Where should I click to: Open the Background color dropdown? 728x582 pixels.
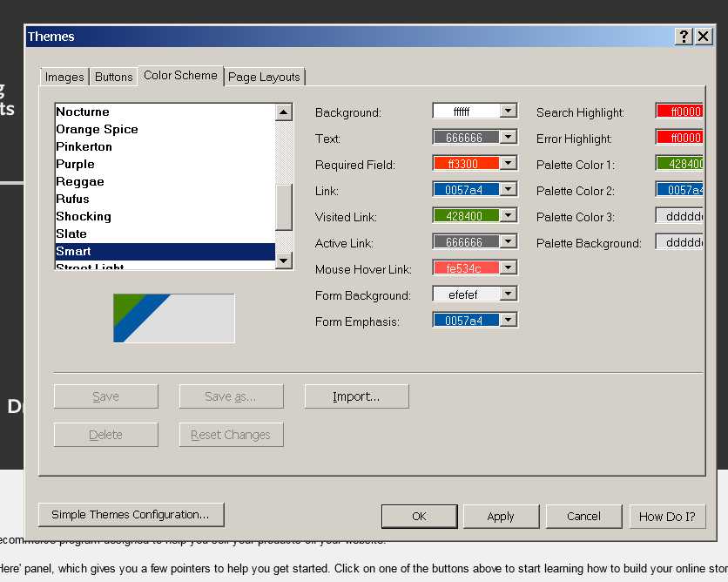coord(509,112)
